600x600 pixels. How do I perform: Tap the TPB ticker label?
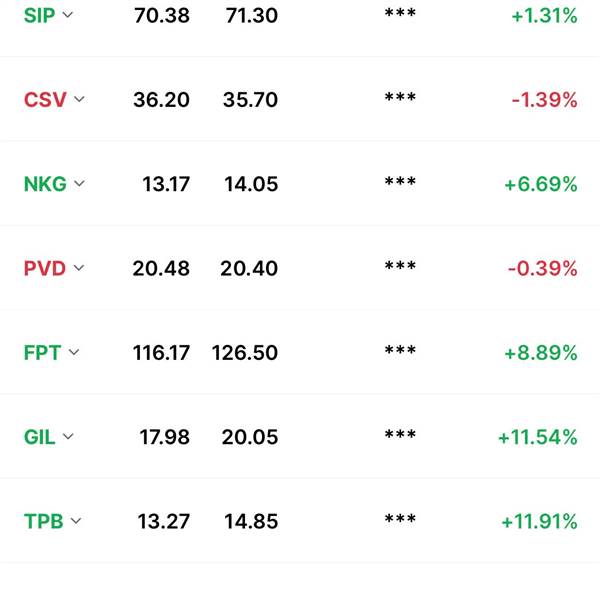point(44,521)
